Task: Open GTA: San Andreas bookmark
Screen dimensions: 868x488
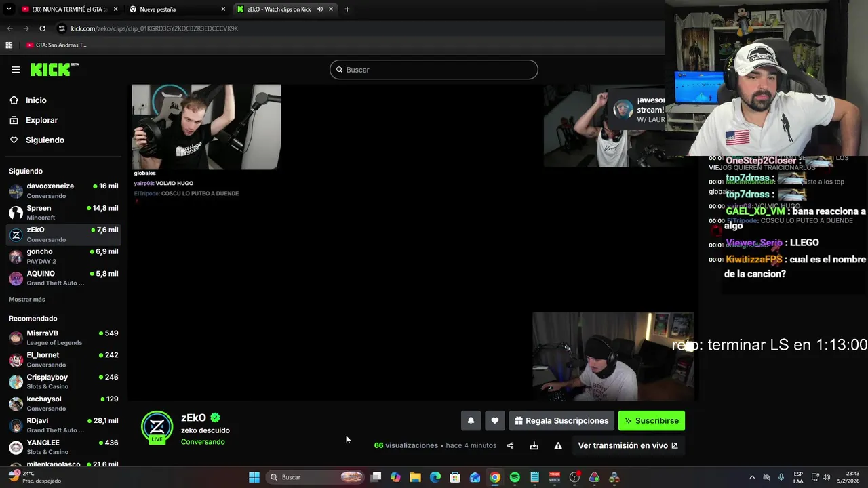Action: click(x=56, y=45)
